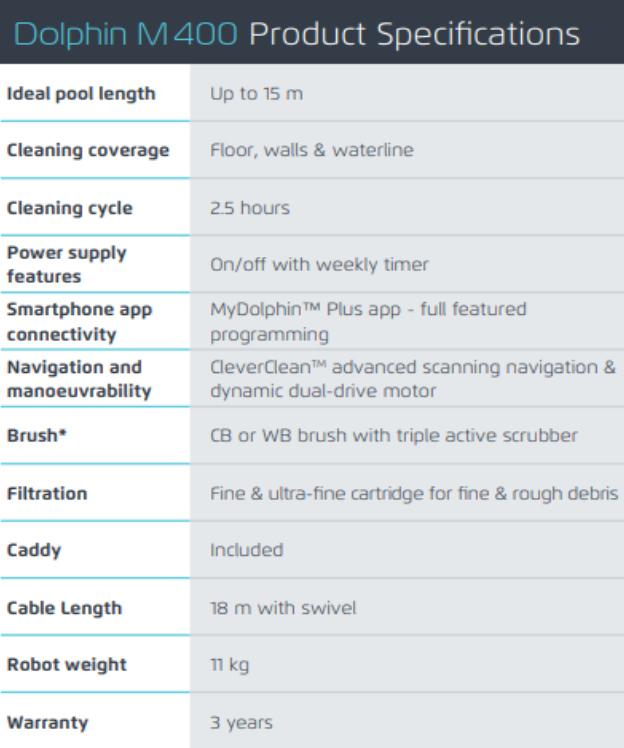
Task: Click the Caddy 'Included' value
Action: pos(246,550)
